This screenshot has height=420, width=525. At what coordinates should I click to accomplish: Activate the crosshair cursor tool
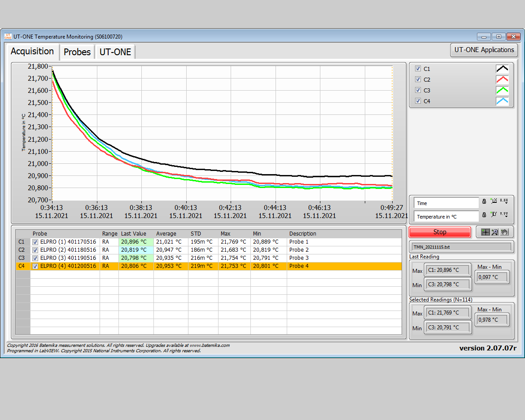tap(485, 232)
